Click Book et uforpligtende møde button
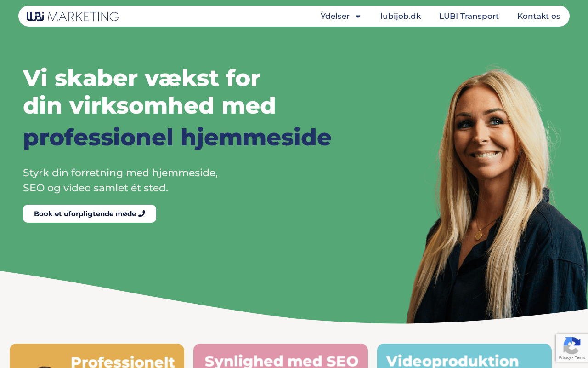The image size is (588, 368). 90,214
